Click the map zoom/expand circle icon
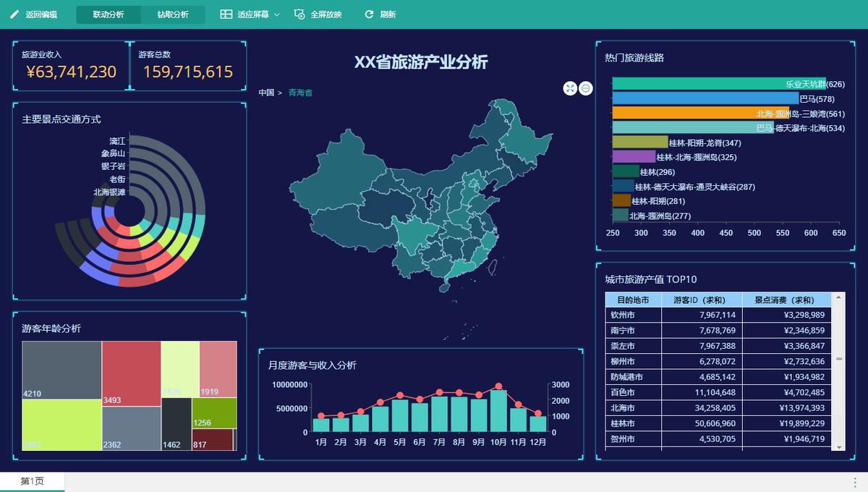Screen dimensions: 868x492 [x=570, y=88]
